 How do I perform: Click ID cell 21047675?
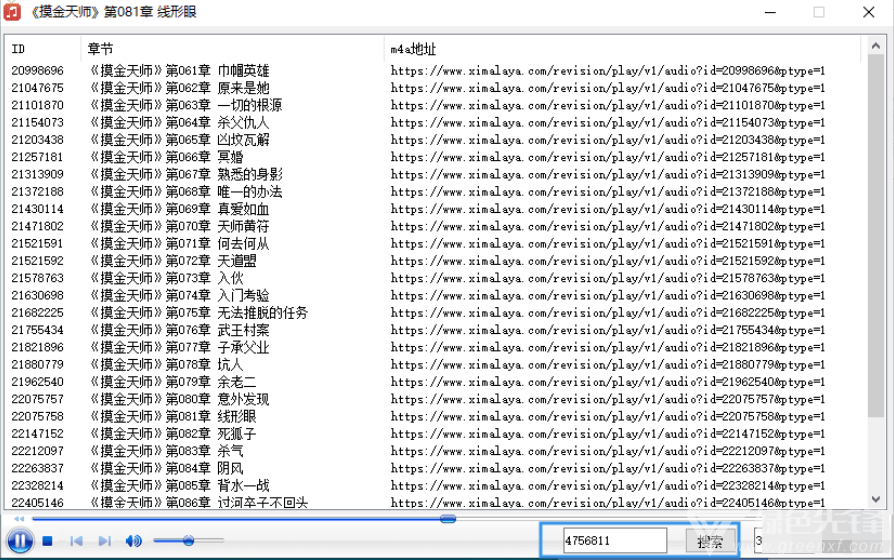pos(38,88)
